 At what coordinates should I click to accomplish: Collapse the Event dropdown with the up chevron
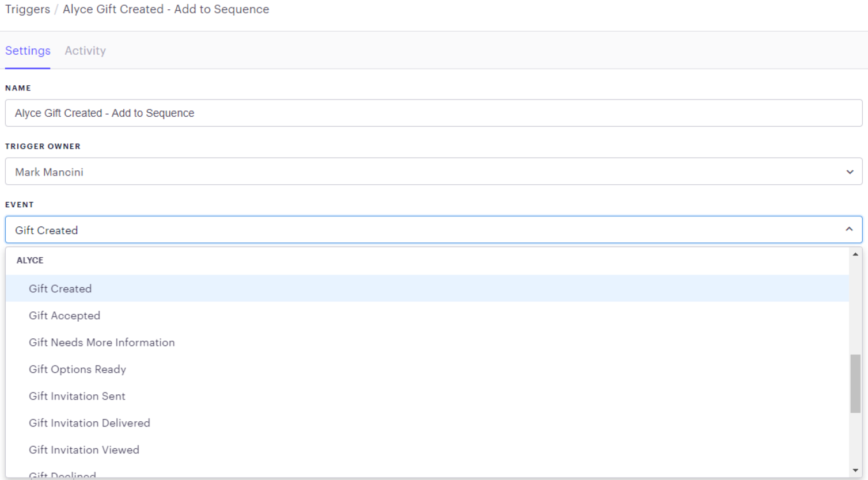[x=849, y=229]
